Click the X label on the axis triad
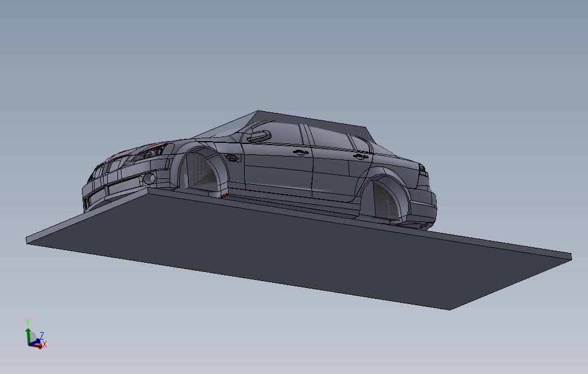 click(x=45, y=344)
